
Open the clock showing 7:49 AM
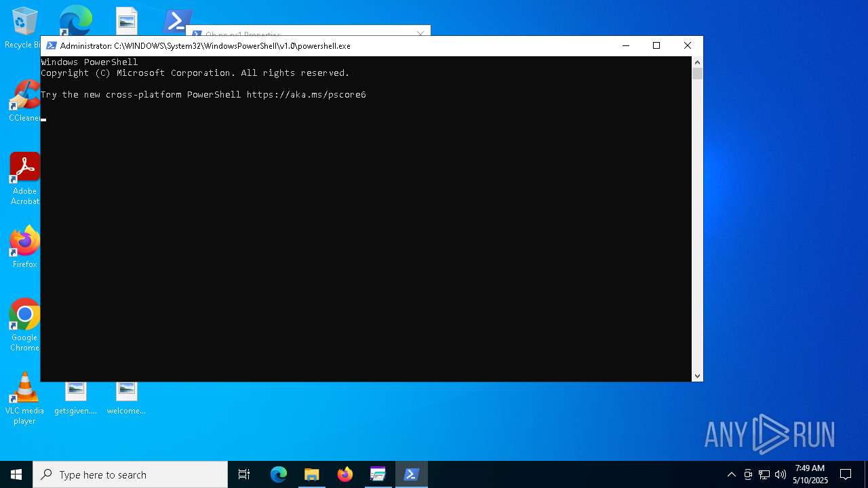810,474
